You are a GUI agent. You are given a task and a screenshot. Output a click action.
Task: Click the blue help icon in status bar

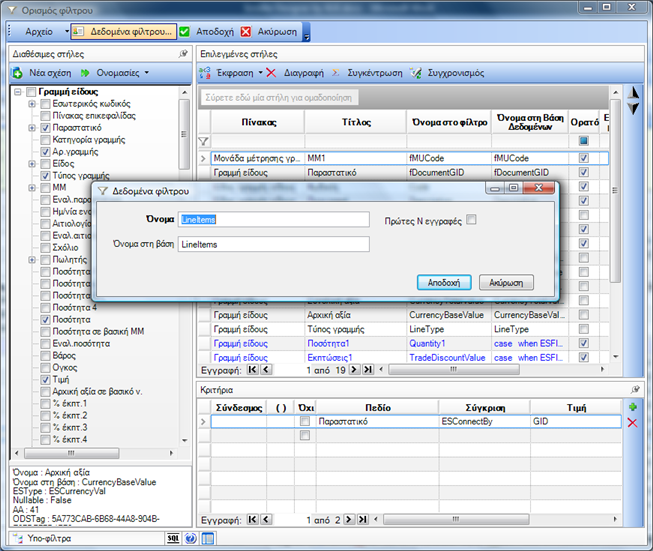[191, 538]
